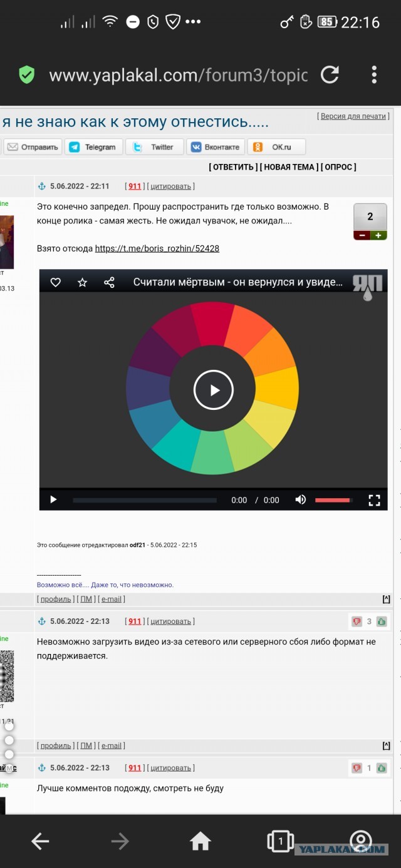Open e-mail link of second post

112,745
